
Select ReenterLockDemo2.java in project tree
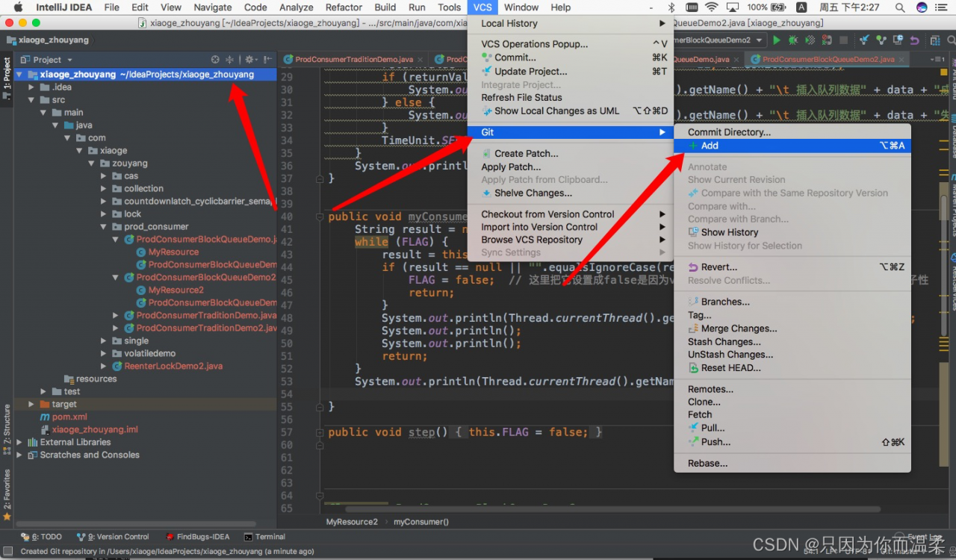[x=173, y=367]
